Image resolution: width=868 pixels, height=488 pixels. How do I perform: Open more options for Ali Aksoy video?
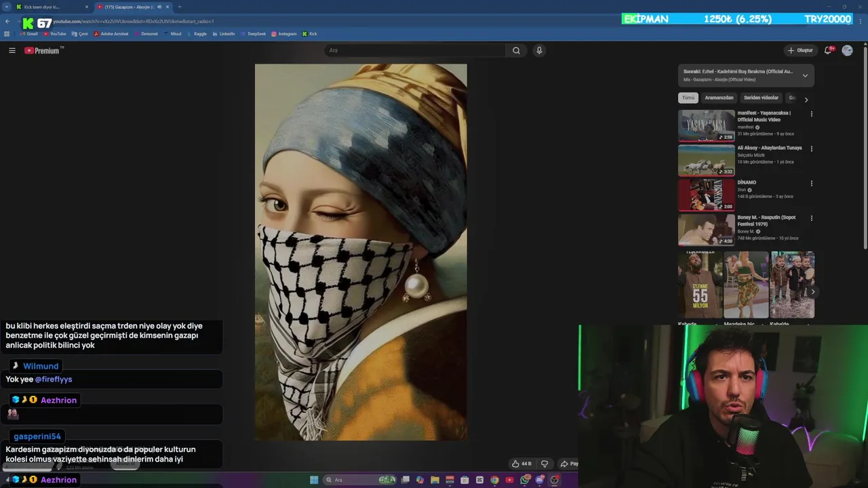pos(811,148)
